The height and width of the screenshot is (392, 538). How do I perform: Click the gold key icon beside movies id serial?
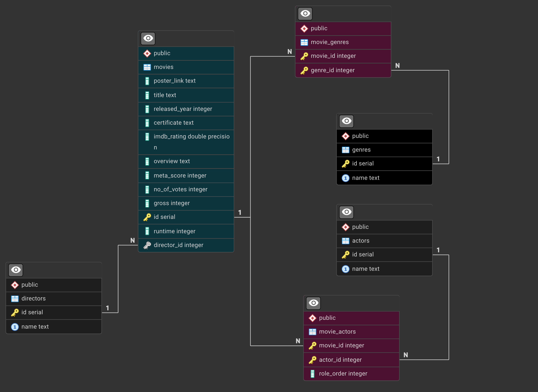(147, 217)
